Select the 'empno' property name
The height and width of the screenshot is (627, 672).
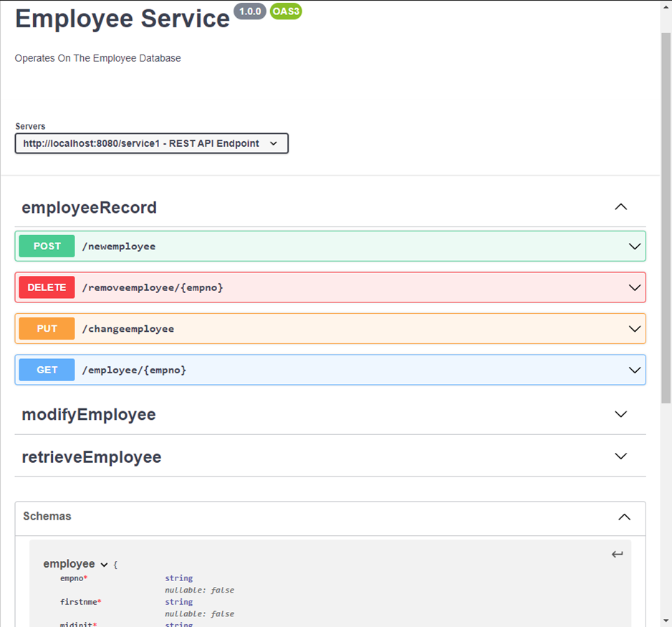click(72, 578)
